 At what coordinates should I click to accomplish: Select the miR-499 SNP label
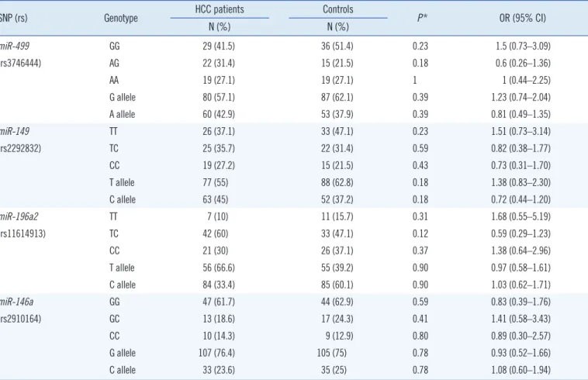click(15, 46)
